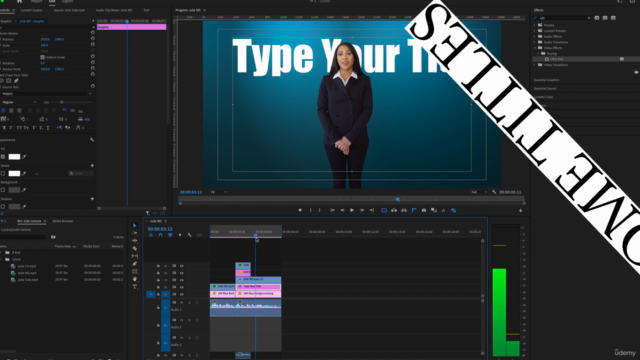The image size is (640, 360).
Task: Click Add Marker icon in timeline header
Action: [x=180, y=235]
